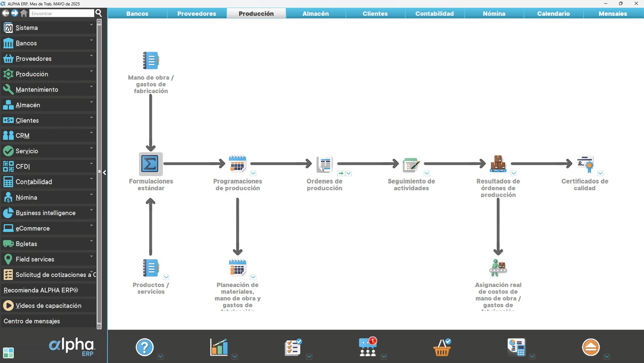
Task: Open Formulaciones estándar in the Producción flowchart
Action: pyautogui.click(x=150, y=164)
